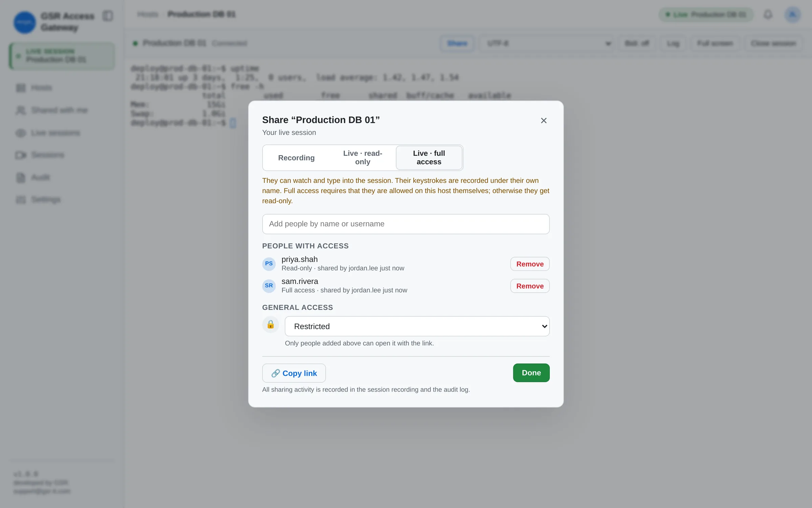
Task: Open Audit in the sidebar
Action: 62,177
